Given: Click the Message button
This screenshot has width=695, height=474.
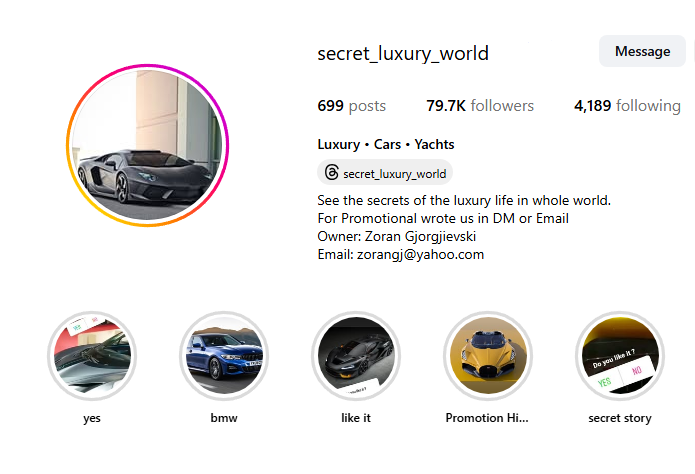Looking at the screenshot, I should [642, 51].
